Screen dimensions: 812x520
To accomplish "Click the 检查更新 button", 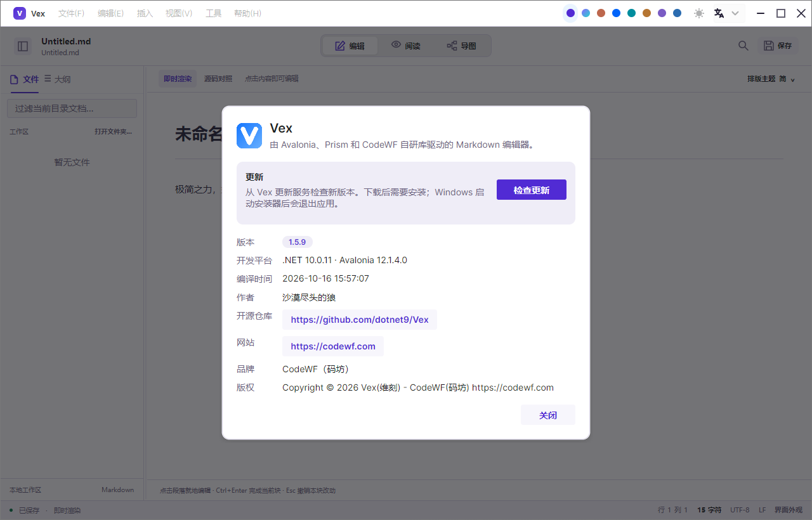I will [532, 190].
